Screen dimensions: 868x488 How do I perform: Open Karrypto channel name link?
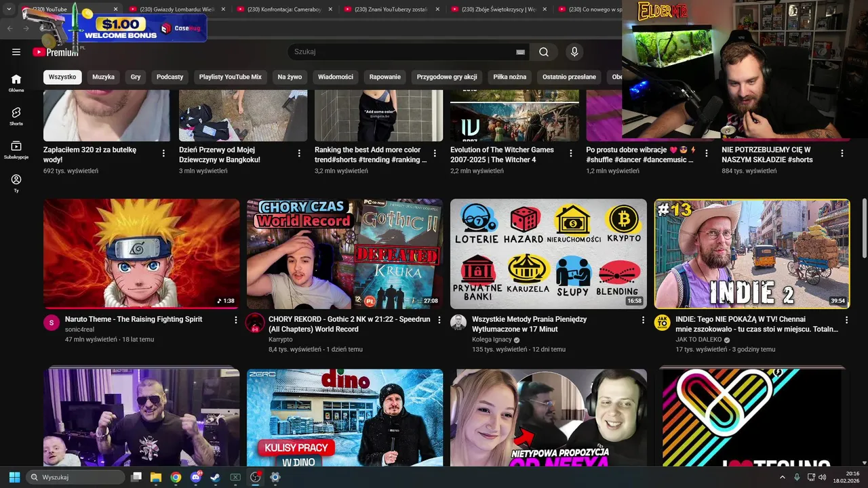click(x=280, y=340)
